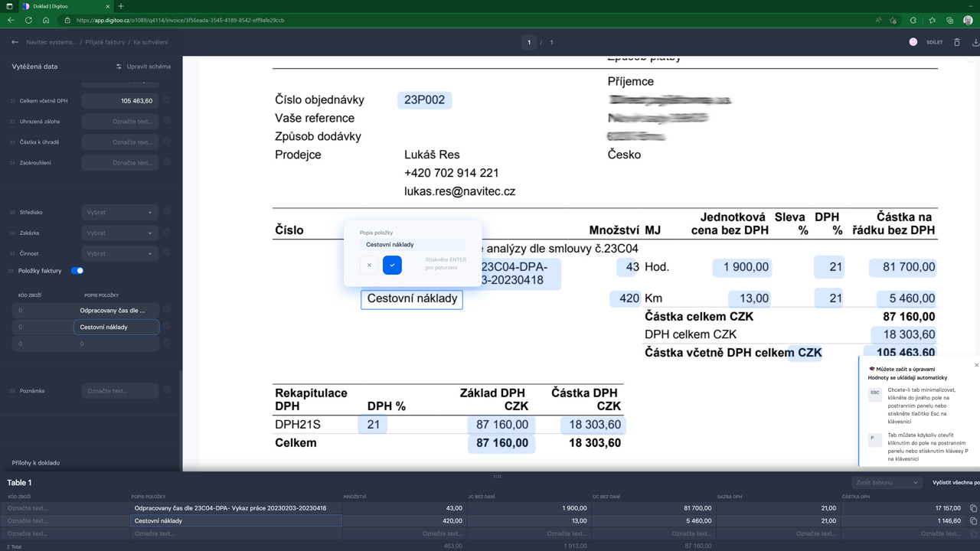Click the Částka k úhradě input field
This screenshot has height=551, width=980.
pyautogui.click(x=119, y=142)
